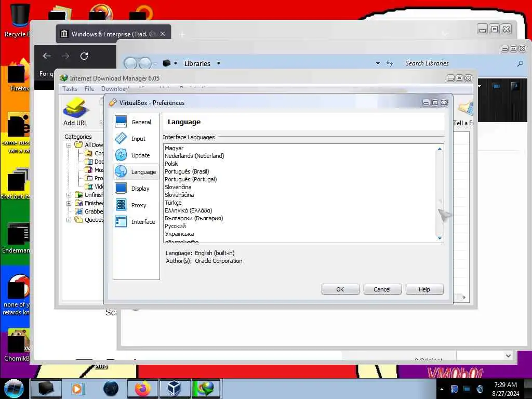Click the Libraries address bar dropdown arrow

(378, 63)
